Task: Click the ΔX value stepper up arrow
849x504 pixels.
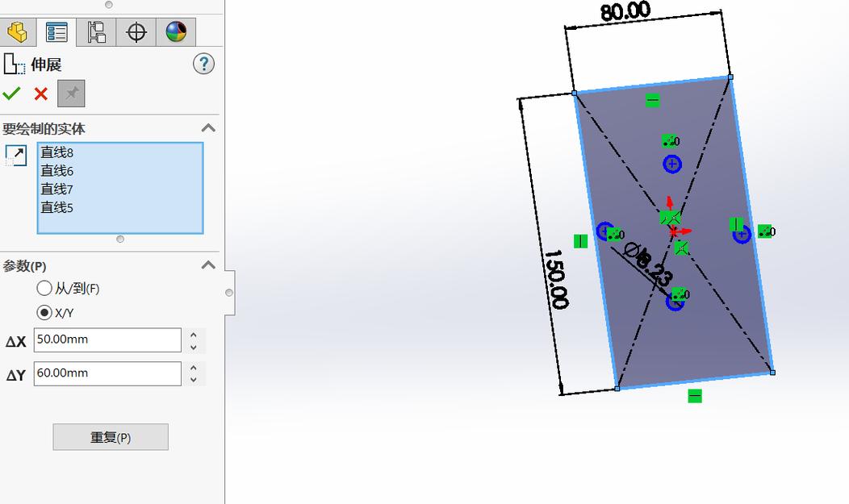Action: tap(194, 335)
